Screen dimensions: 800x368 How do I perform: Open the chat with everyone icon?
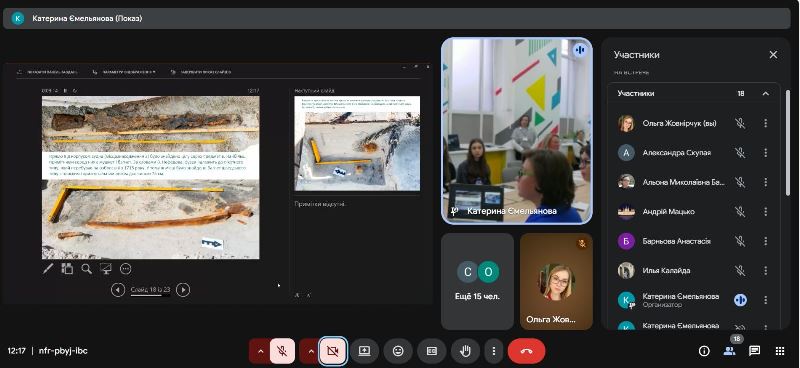755,351
